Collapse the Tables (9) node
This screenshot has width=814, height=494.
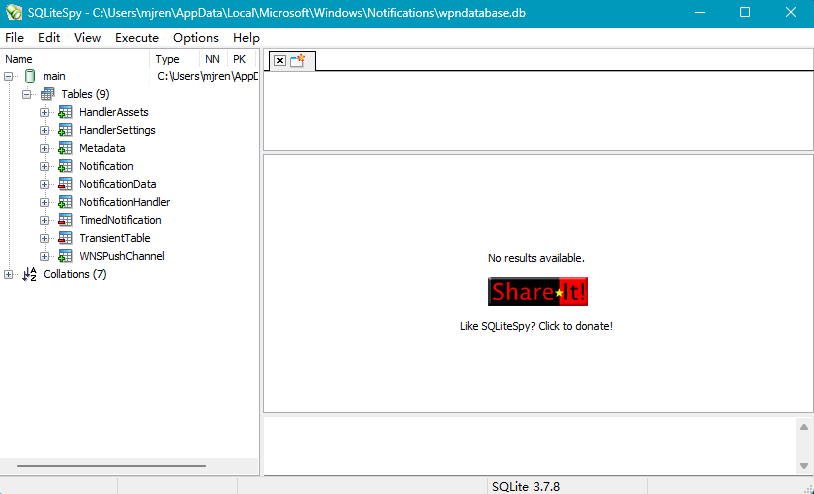pos(27,94)
